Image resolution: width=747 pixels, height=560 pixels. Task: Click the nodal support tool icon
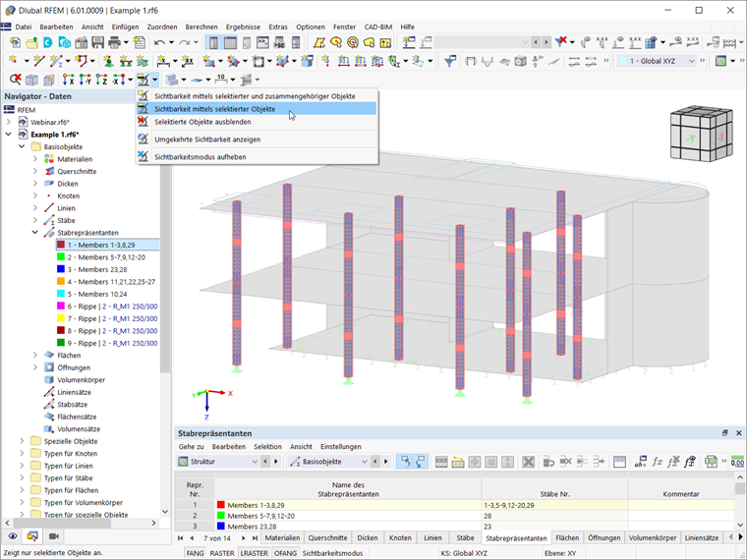109,61
